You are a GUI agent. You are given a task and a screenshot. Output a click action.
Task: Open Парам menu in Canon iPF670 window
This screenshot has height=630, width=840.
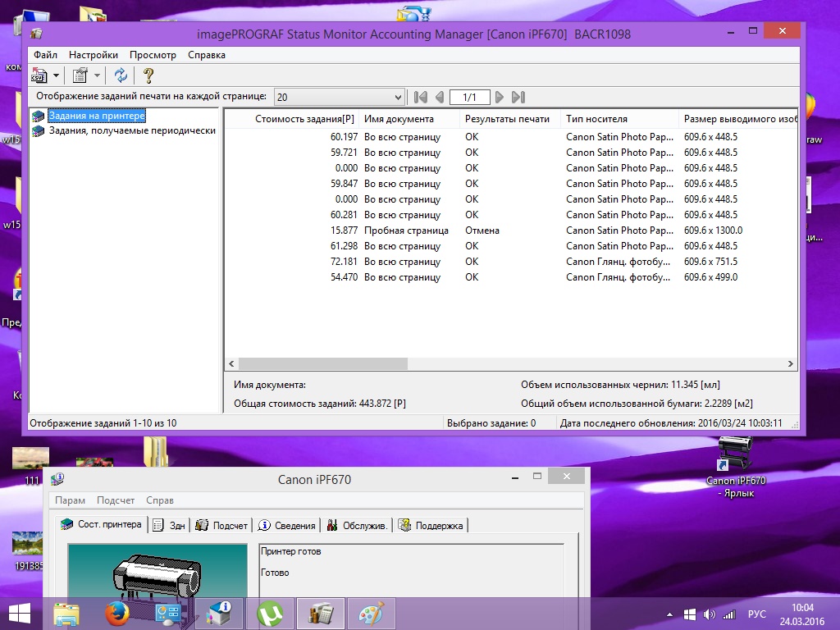pyautogui.click(x=71, y=500)
